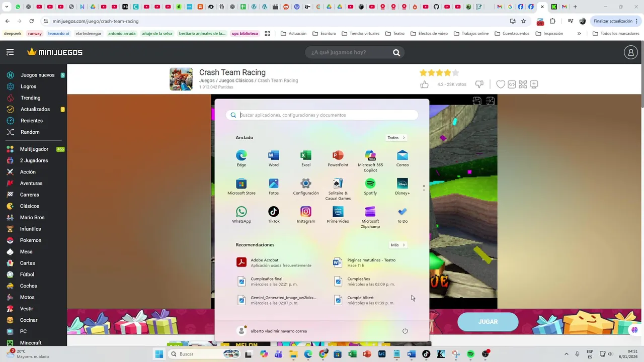Open Solitaire & Casual Games
The height and width of the screenshot is (362, 644).
(x=338, y=189)
